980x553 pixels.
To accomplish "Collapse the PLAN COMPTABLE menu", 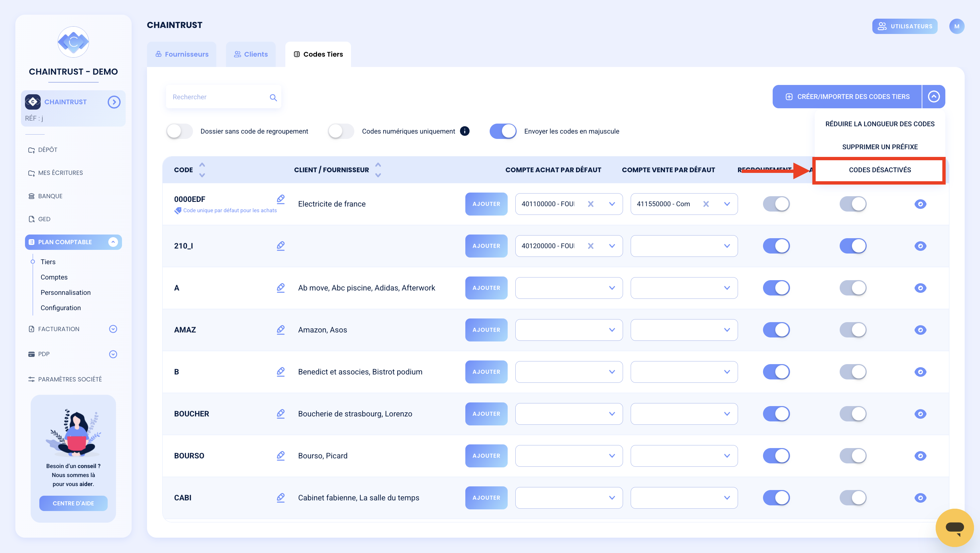I will coord(113,242).
